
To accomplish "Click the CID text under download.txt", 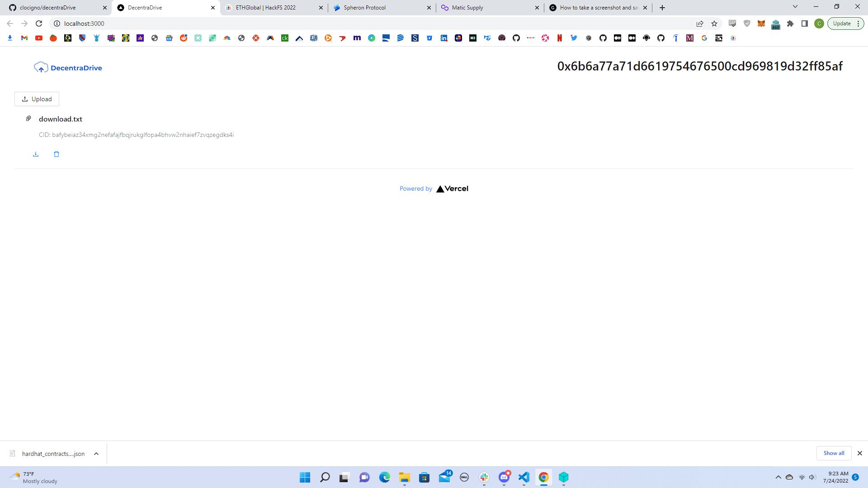I will [136, 134].
